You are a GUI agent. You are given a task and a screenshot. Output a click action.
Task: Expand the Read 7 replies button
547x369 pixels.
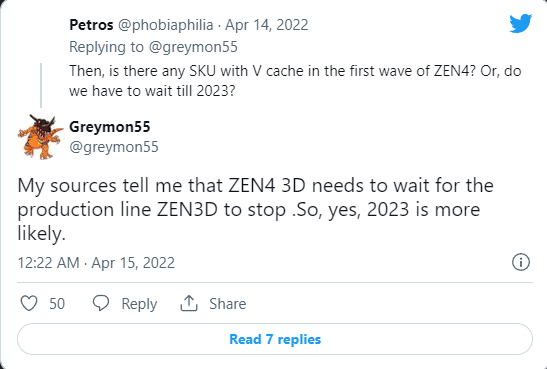(x=275, y=339)
